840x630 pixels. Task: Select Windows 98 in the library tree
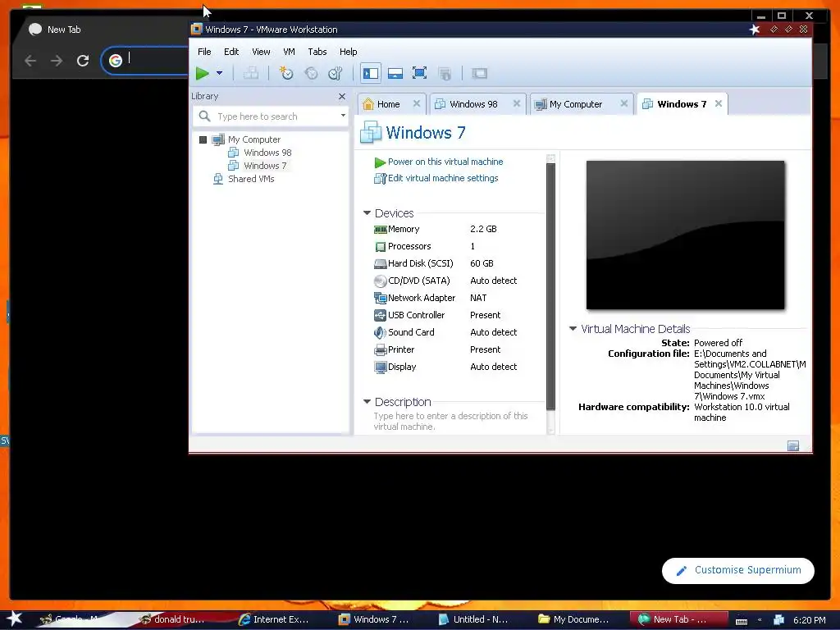coord(260,153)
